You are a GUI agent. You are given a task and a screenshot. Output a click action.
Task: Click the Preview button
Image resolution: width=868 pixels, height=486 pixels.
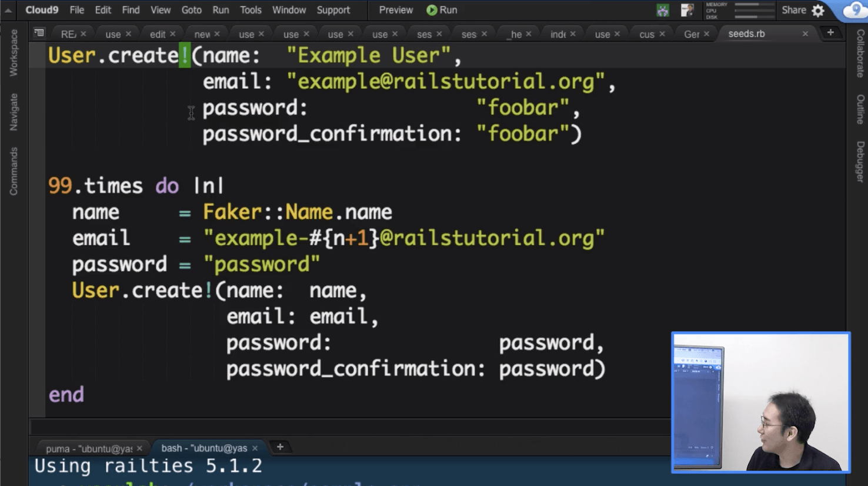(x=396, y=10)
